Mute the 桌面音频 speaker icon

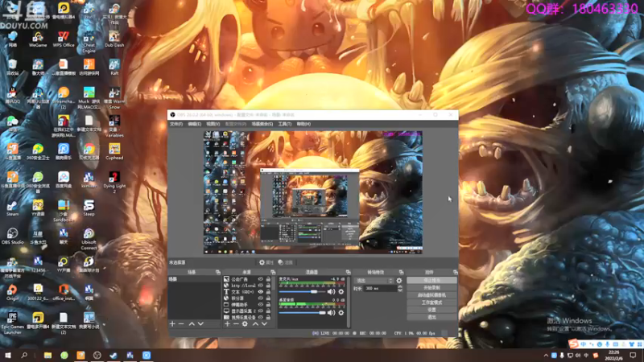coord(331,313)
